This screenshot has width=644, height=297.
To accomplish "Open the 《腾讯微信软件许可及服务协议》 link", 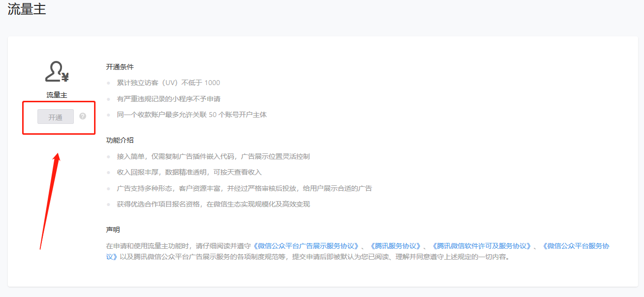I will pyautogui.click(x=481, y=246).
